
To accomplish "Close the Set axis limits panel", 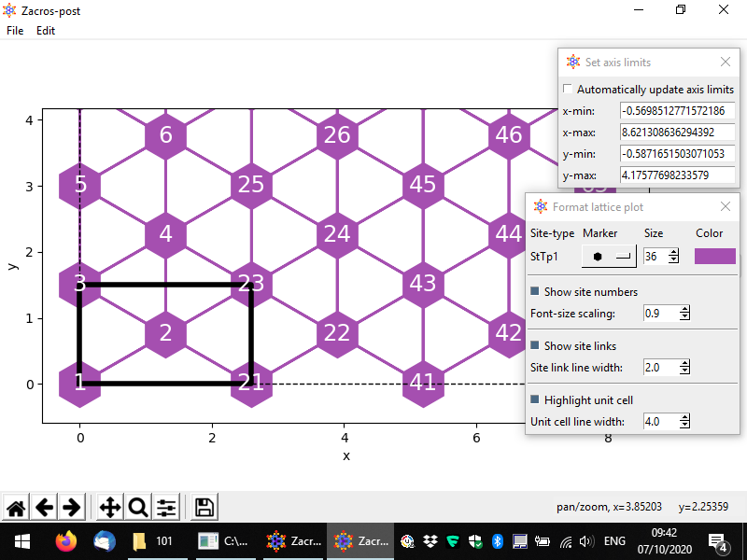I will (x=726, y=63).
